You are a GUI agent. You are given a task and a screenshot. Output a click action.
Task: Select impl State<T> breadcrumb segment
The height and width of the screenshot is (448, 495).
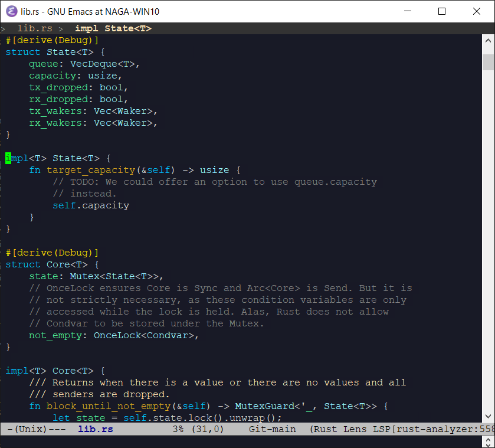pyautogui.click(x=113, y=28)
